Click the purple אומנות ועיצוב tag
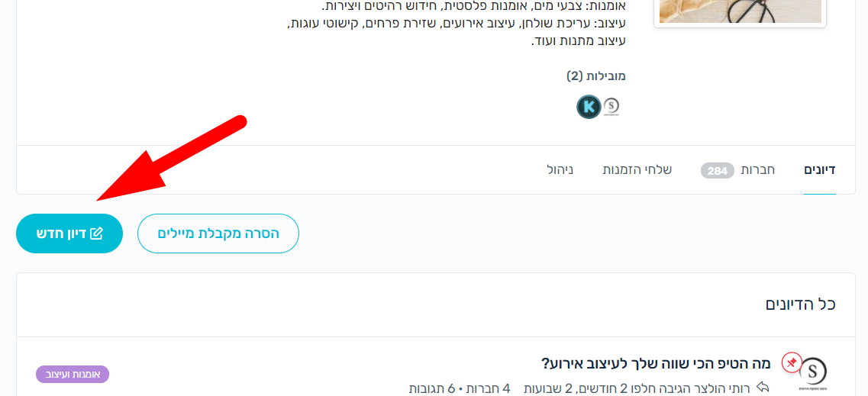 pyautogui.click(x=73, y=374)
